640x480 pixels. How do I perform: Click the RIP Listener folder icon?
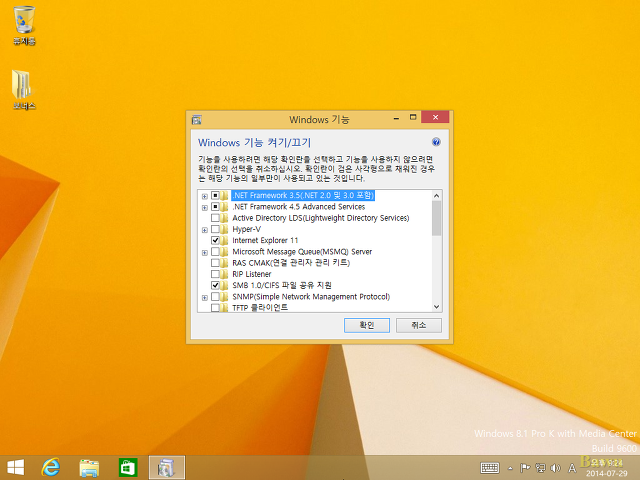click(x=224, y=274)
